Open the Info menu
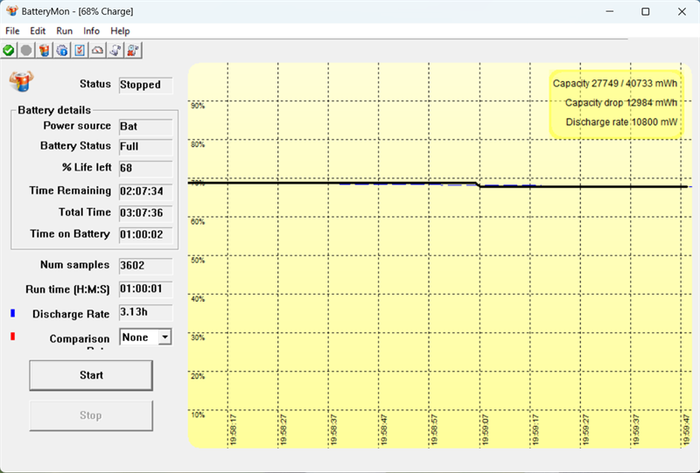Screen dimensions: 700x473 click(91, 31)
